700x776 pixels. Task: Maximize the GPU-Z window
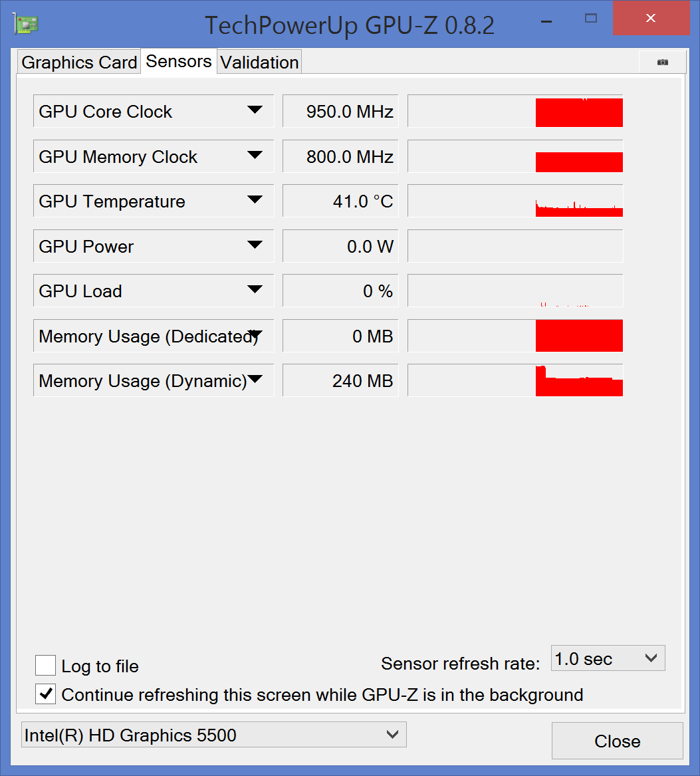coord(591,19)
